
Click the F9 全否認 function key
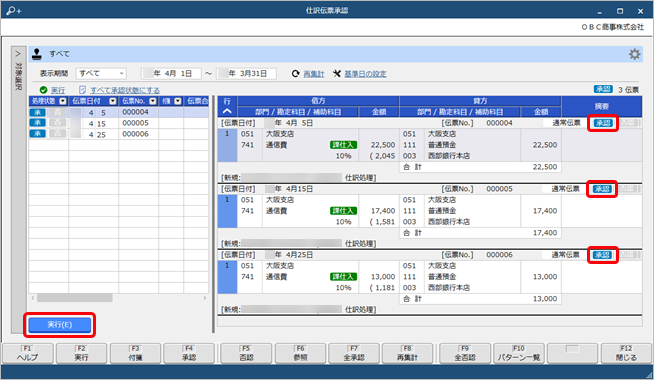465,353
